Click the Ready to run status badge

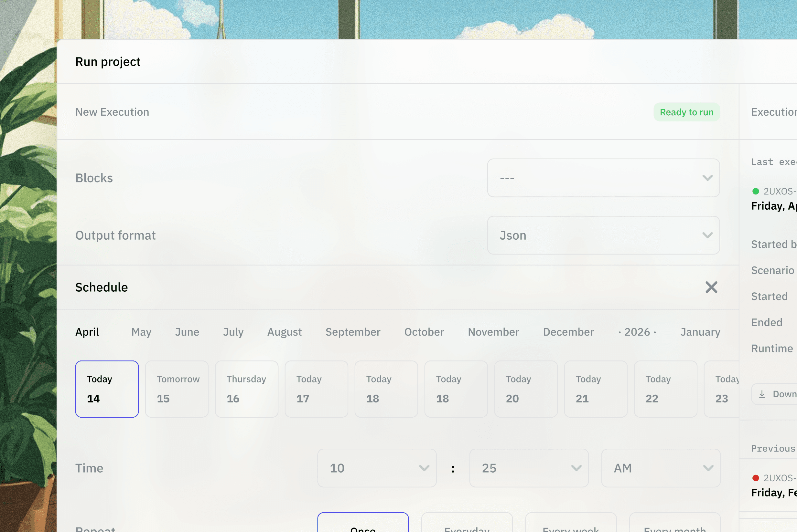point(686,112)
